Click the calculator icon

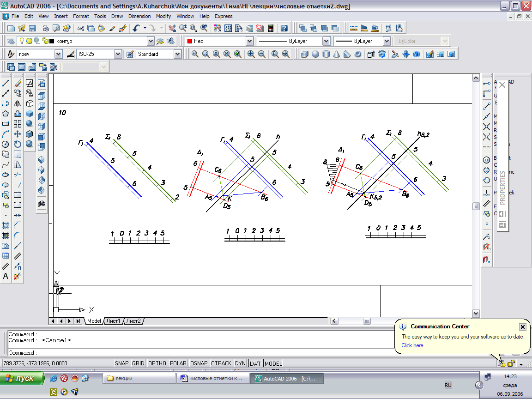click(271, 28)
